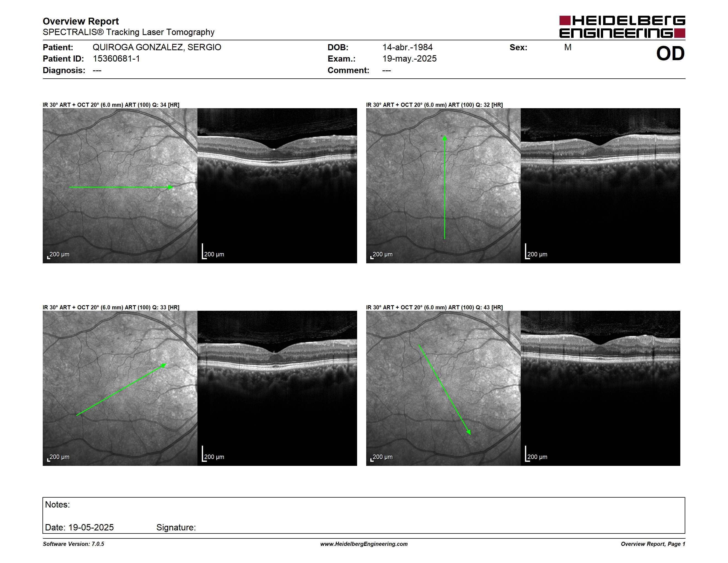Open the bottom-left OCT B-scan with Q: 33

277,388
